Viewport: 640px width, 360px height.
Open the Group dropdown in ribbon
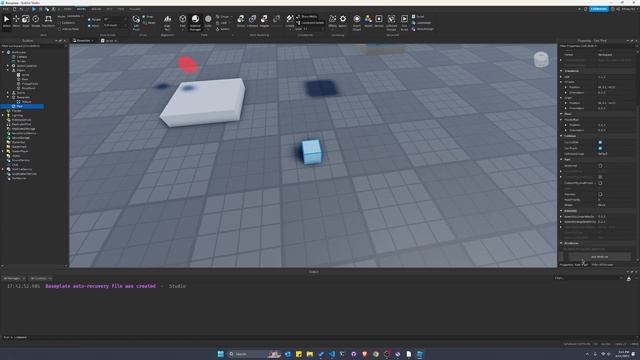pyautogui.click(x=224, y=17)
